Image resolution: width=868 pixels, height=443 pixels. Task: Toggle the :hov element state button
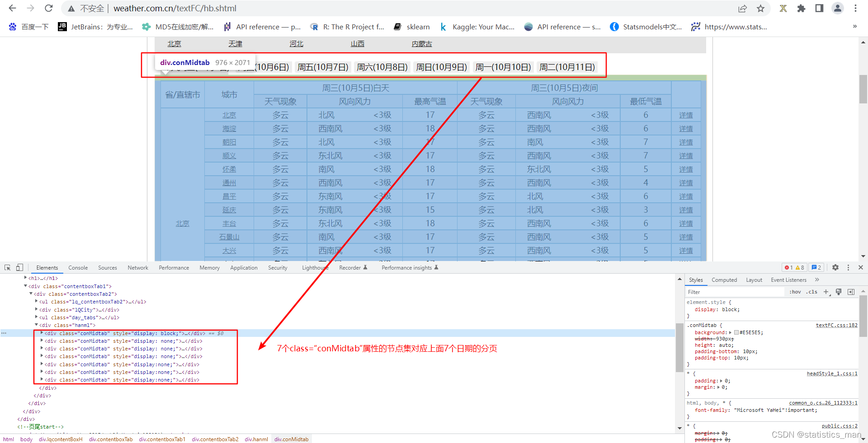(x=795, y=292)
